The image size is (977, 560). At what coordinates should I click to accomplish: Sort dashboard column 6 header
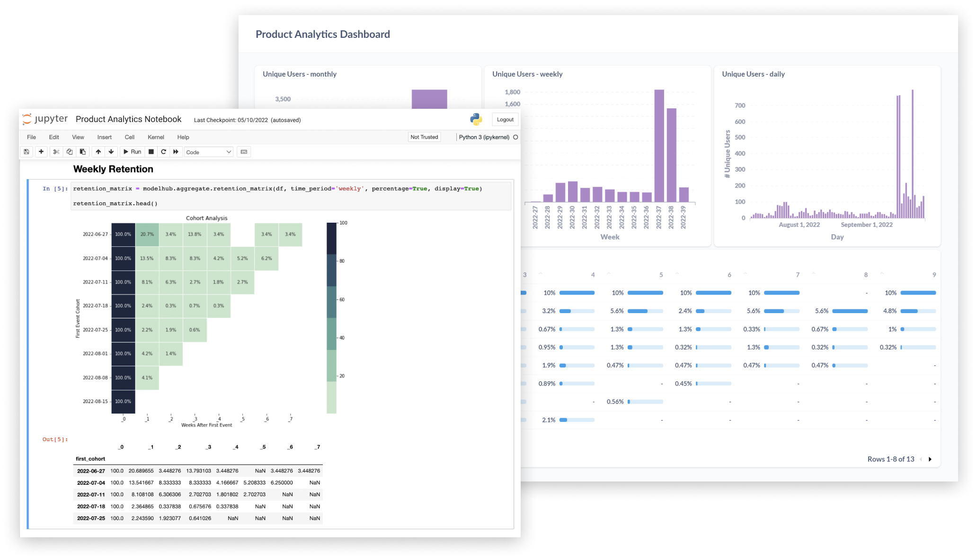(729, 275)
